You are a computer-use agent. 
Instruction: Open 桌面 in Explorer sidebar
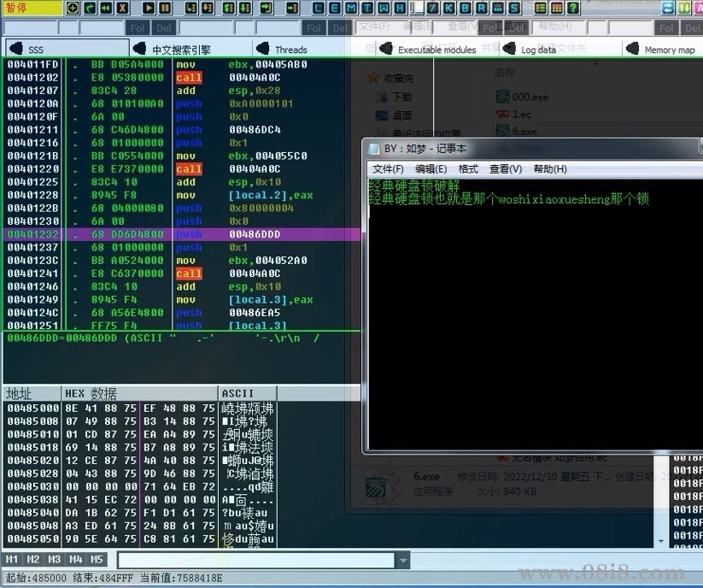point(395,115)
